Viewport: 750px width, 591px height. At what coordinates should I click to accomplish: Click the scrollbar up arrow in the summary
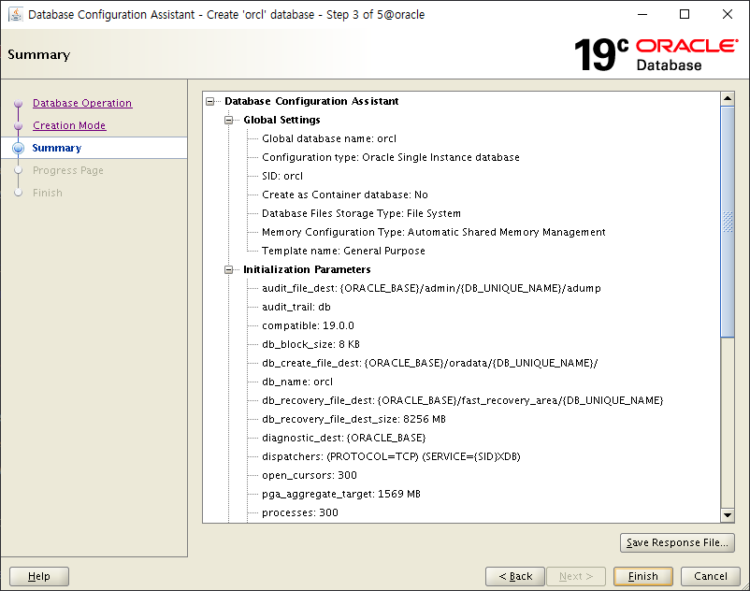[728, 100]
